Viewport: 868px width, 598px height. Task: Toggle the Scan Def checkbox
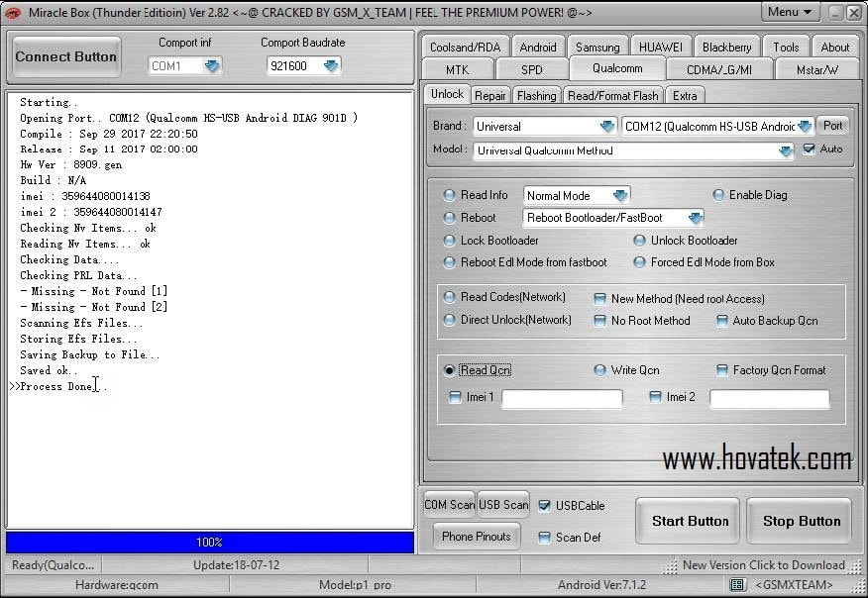[544, 539]
